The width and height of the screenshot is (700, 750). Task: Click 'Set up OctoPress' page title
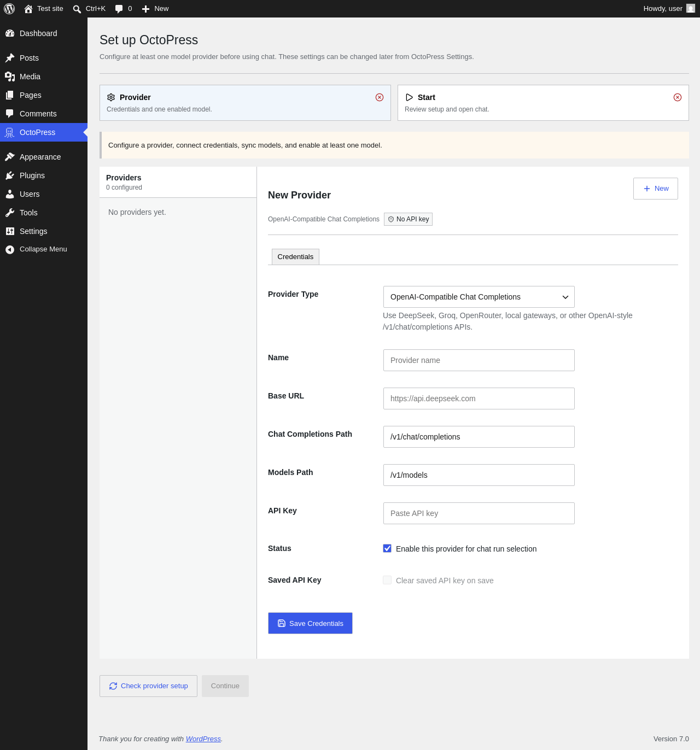coord(149,40)
